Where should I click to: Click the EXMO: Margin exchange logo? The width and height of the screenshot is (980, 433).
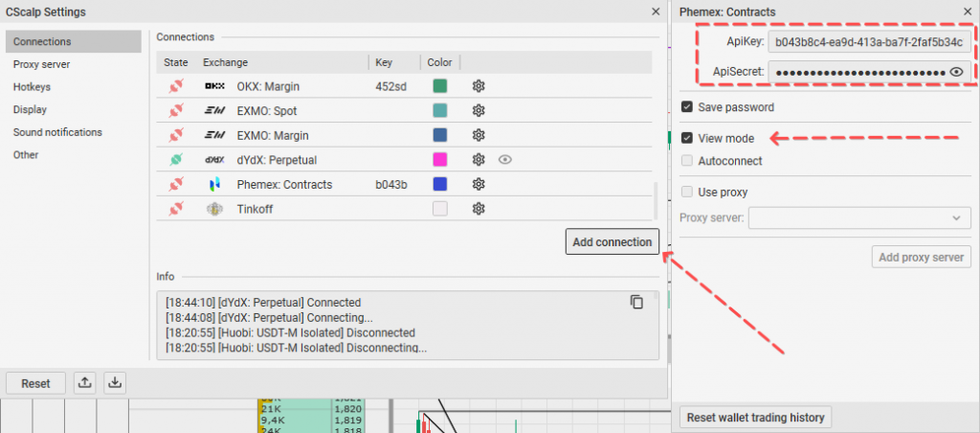[x=214, y=135]
